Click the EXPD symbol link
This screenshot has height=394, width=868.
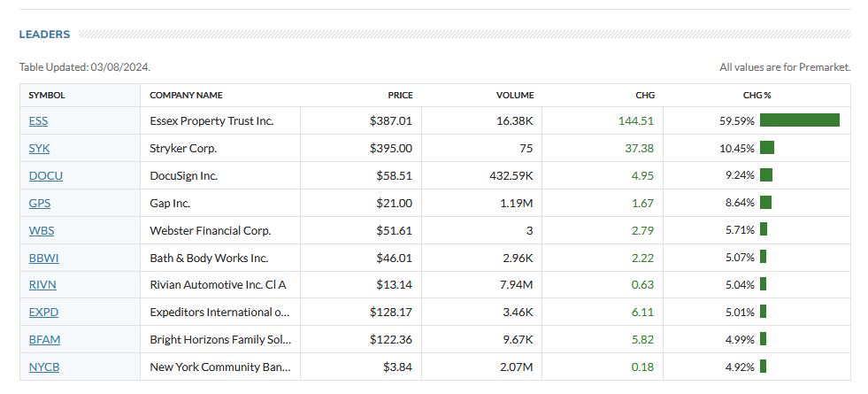(43, 312)
